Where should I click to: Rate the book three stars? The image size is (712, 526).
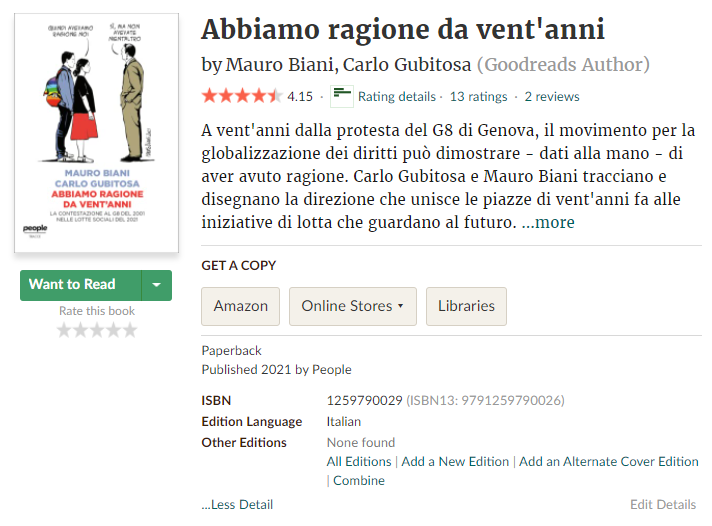tap(96, 330)
